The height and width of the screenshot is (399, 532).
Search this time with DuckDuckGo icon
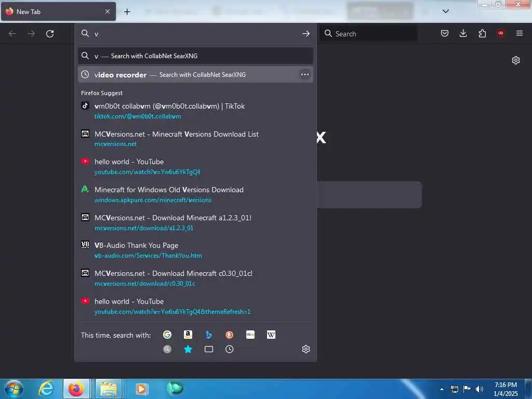click(229, 335)
